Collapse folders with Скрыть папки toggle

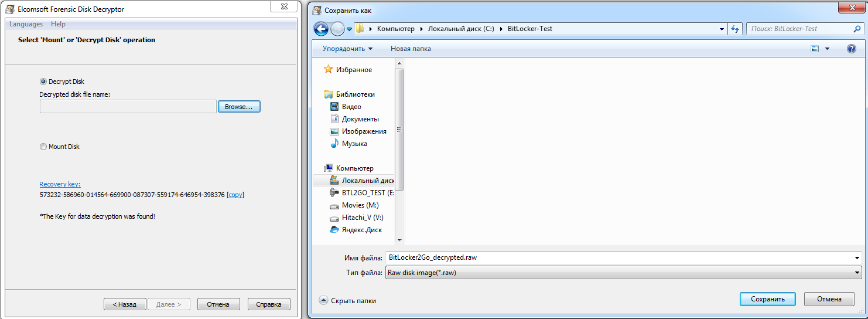(x=347, y=300)
